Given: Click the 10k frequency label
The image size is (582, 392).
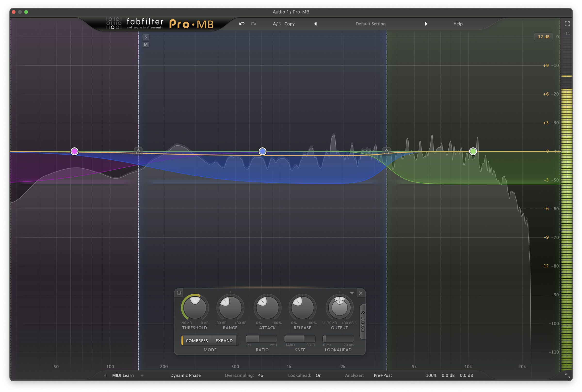Looking at the screenshot, I should [x=468, y=367].
